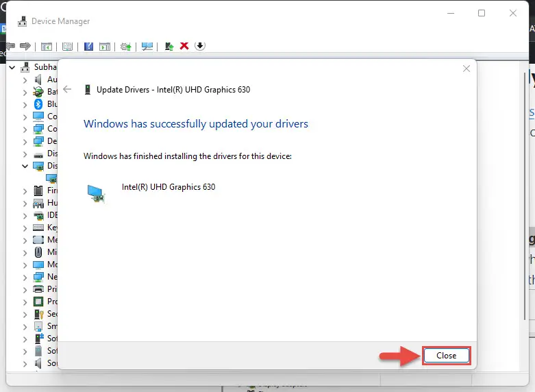Expand the Printers (Pri) category
Screen dimensions: 535x392
[25, 290]
